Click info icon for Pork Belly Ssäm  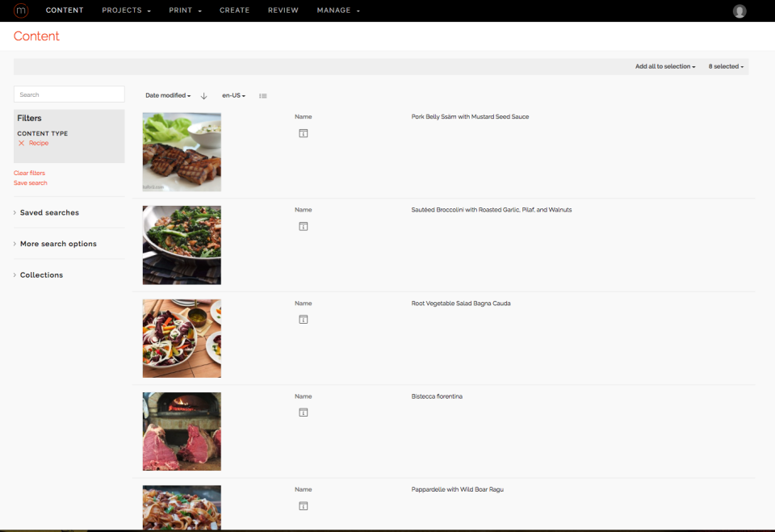tap(304, 133)
